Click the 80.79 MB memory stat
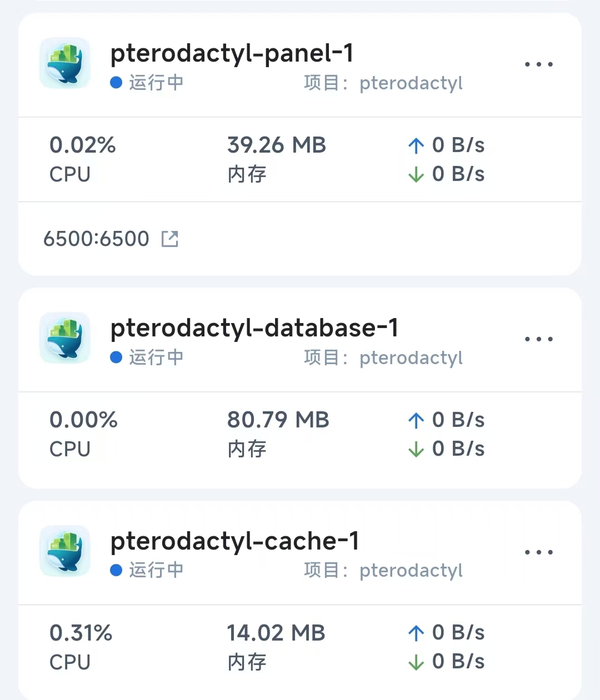 pos(278,420)
